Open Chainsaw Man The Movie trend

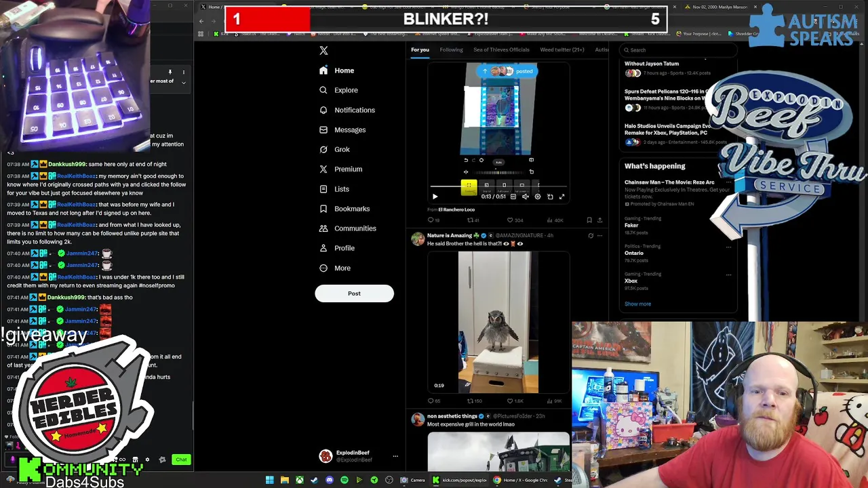pyautogui.click(x=669, y=182)
